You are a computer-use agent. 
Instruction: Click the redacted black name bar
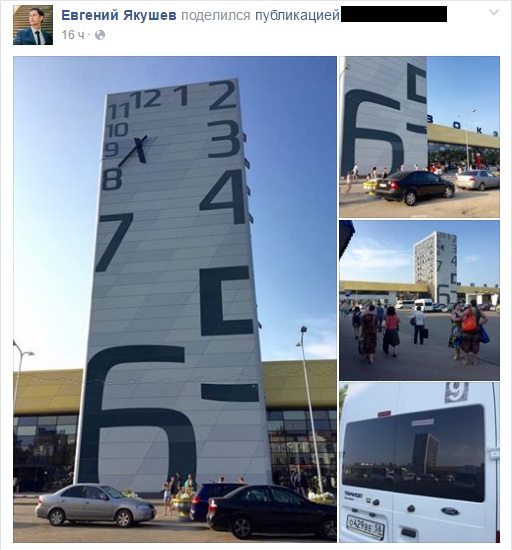tap(394, 14)
